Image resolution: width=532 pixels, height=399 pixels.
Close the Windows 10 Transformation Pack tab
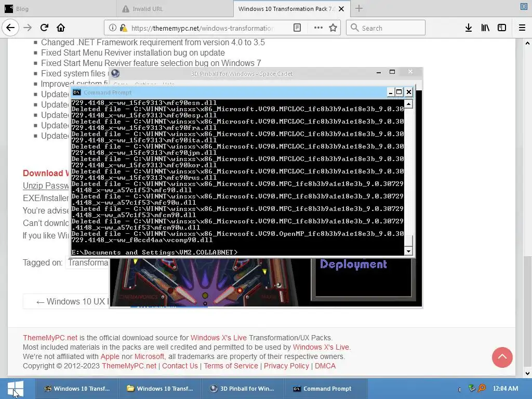342,9
